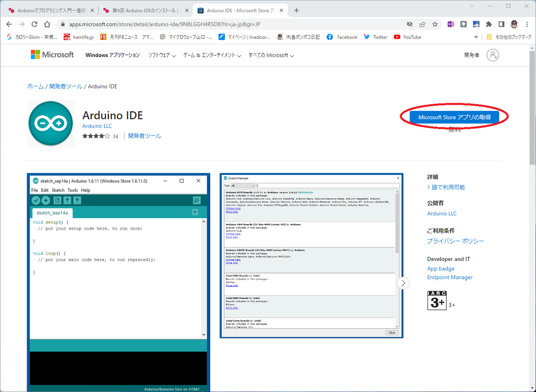
Task: Open the Windows アプリケーション menu item
Action: (x=113, y=55)
